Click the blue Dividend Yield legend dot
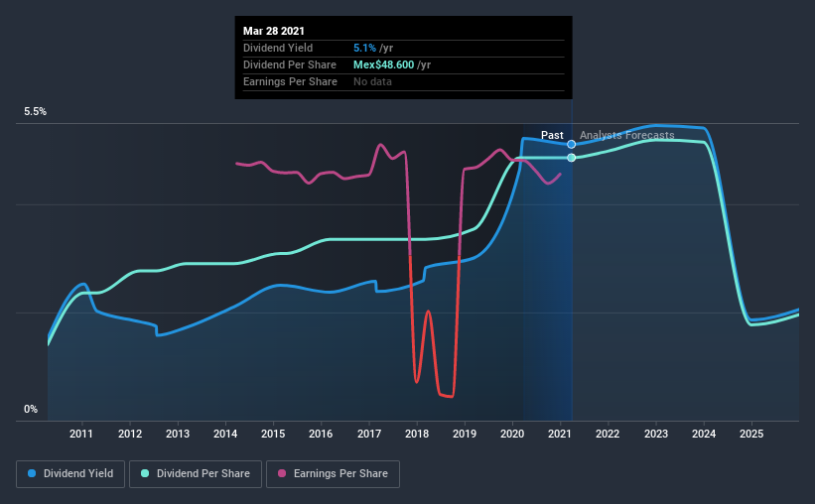 (32, 473)
